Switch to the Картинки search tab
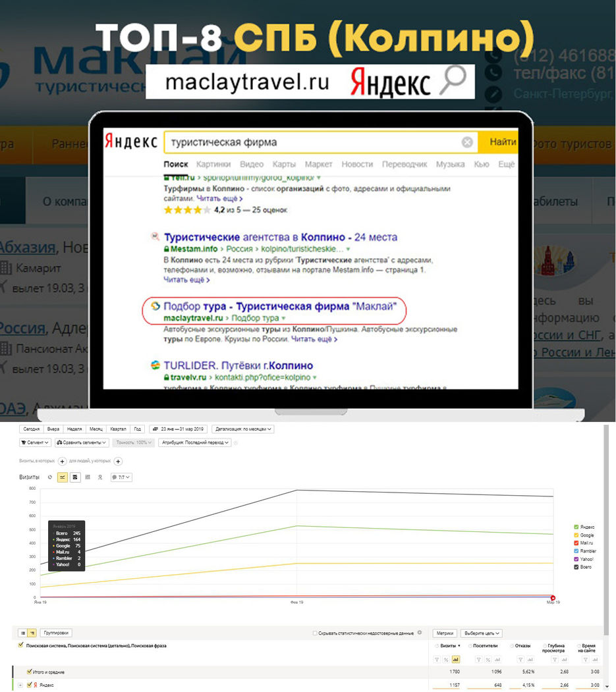The height and width of the screenshot is (692, 616). 213,164
